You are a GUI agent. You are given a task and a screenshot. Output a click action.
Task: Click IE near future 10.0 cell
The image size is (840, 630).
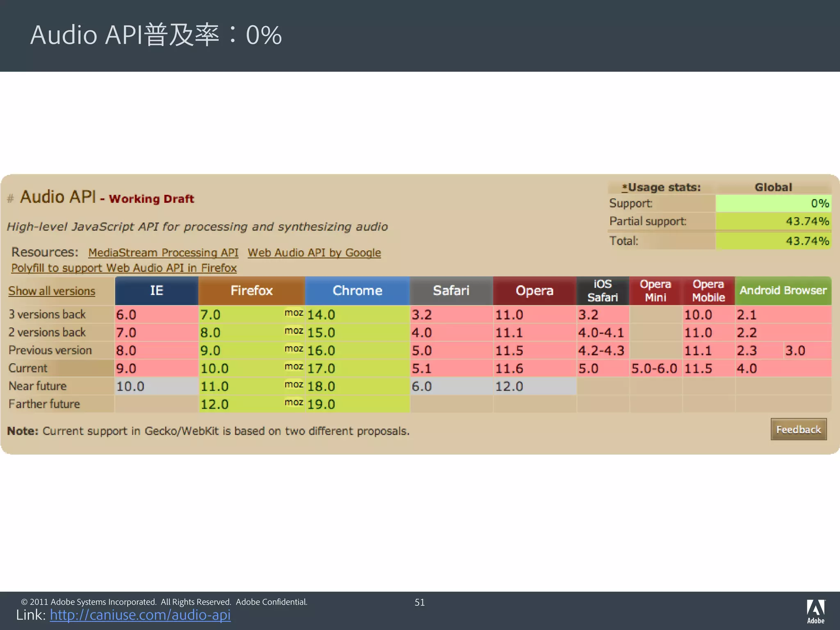coord(157,386)
